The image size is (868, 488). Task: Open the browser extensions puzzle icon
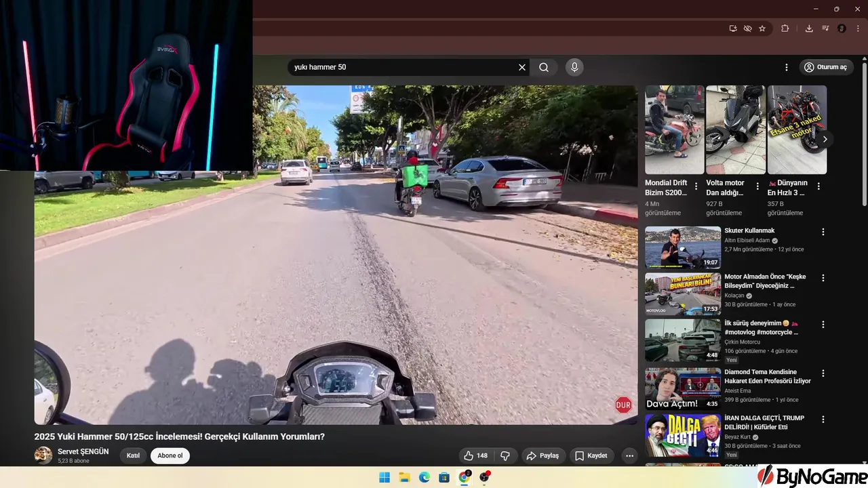click(x=785, y=28)
